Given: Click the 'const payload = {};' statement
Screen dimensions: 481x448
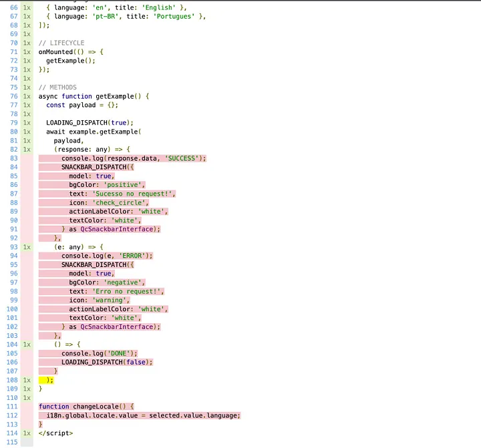Looking at the screenshot, I should tap(82, 105).
